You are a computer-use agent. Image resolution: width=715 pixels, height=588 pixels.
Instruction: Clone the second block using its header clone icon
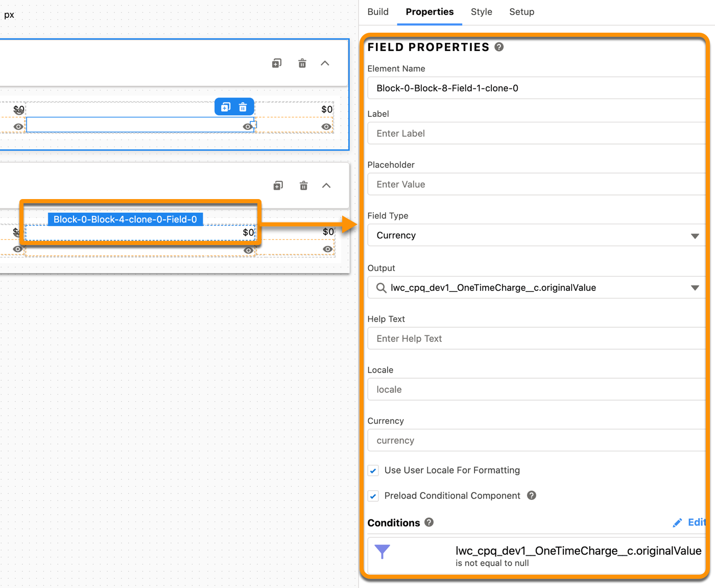[x=278, y=185]
